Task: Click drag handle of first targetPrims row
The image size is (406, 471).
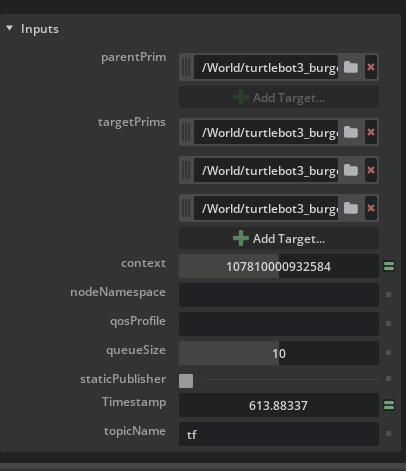Action: 186,132
